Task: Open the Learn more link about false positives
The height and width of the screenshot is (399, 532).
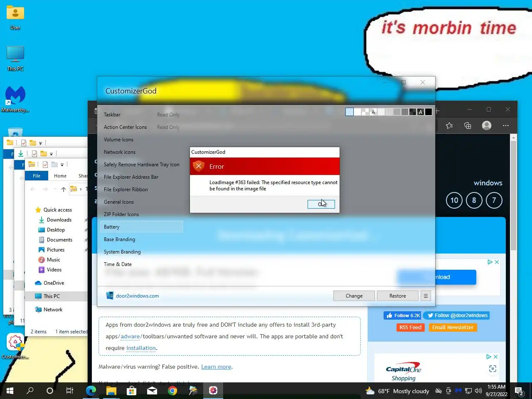Action: 216,367
